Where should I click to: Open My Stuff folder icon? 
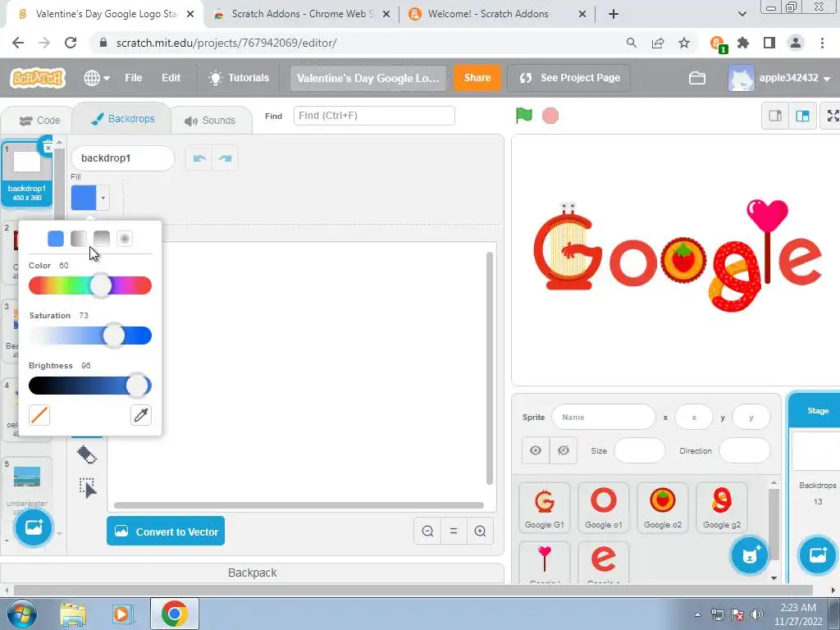[x=696, y=78]
